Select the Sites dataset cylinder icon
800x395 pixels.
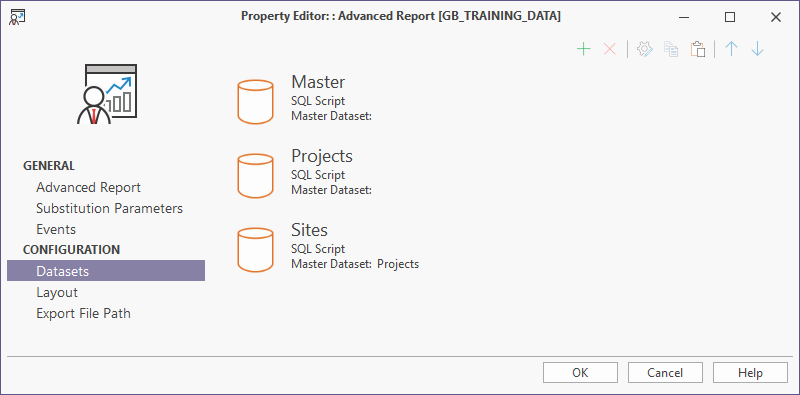[256, 250]
